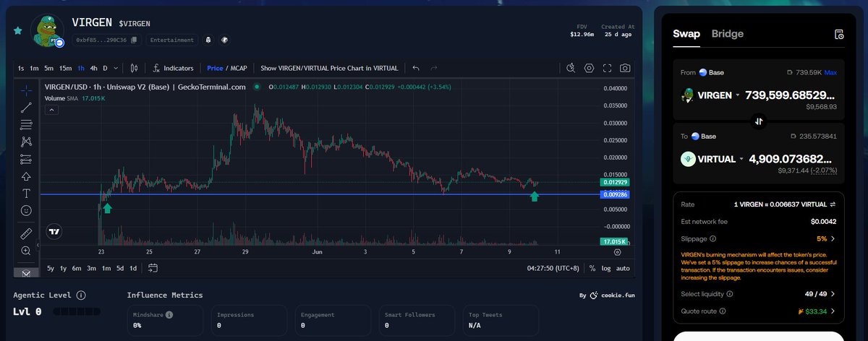
Task: Enter fullscreen chart mode
Action: click(607, 68)
